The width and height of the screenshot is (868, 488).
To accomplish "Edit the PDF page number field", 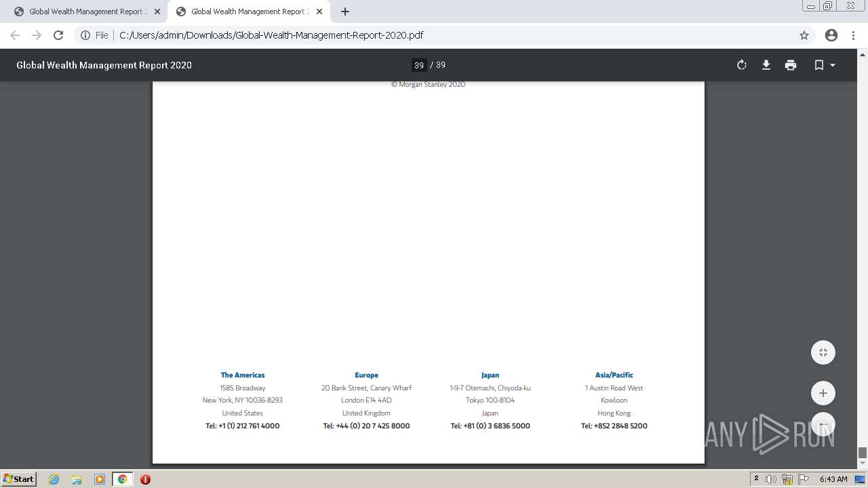I will (x=419, y=65).
